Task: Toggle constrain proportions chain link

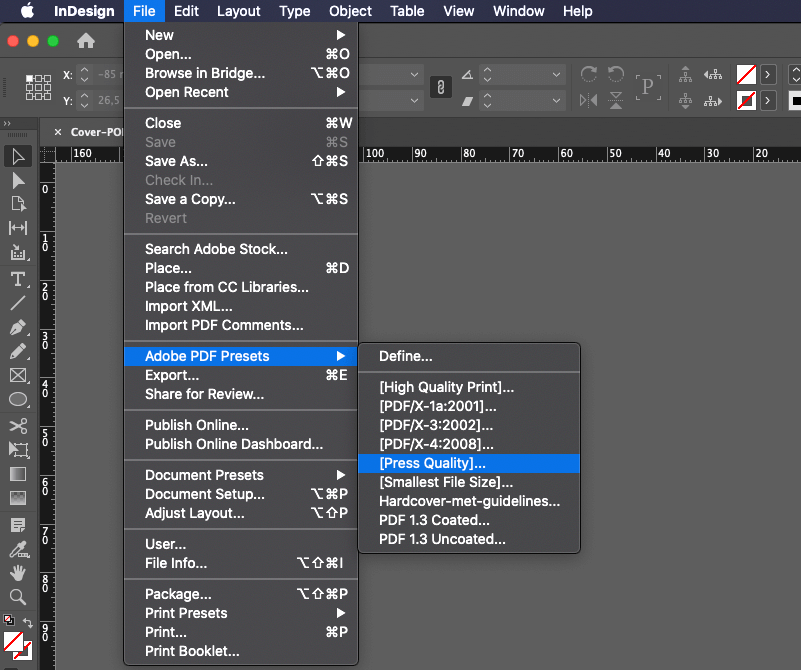Action: (441, 87)
